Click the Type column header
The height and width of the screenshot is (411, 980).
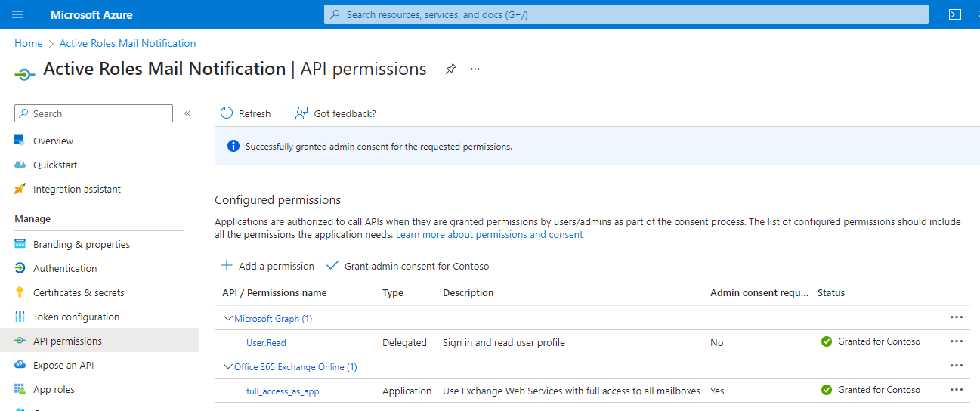(x=393, y=292)
